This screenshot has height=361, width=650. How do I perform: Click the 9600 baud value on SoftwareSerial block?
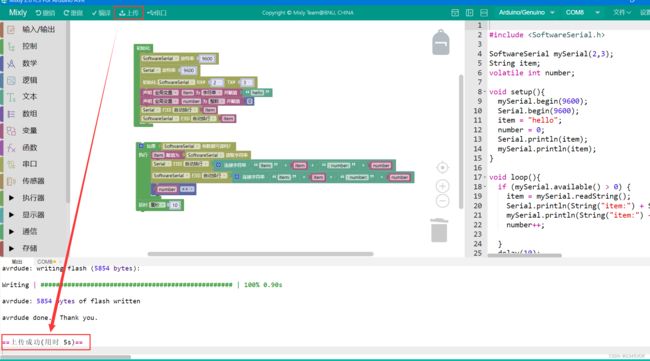coord(206,59)
